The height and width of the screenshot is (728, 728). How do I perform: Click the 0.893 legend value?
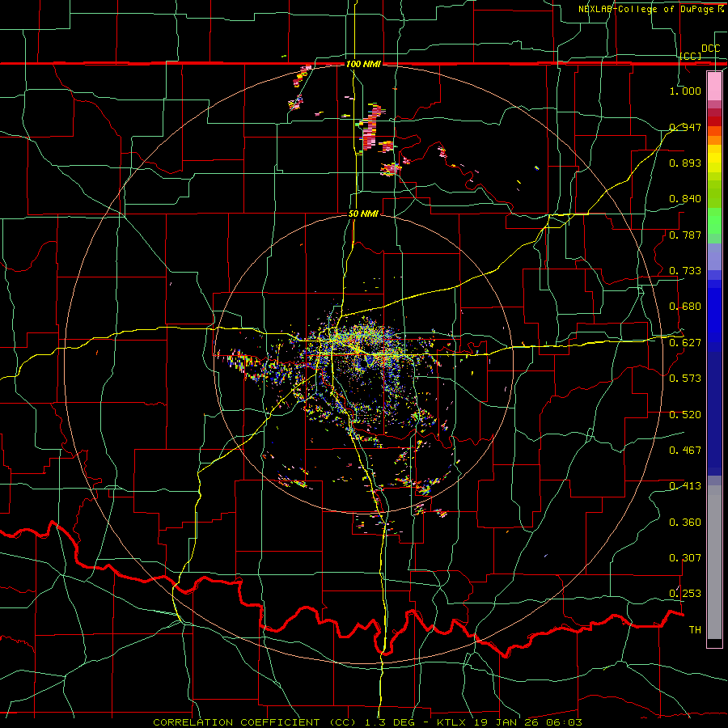coord(685,163)
